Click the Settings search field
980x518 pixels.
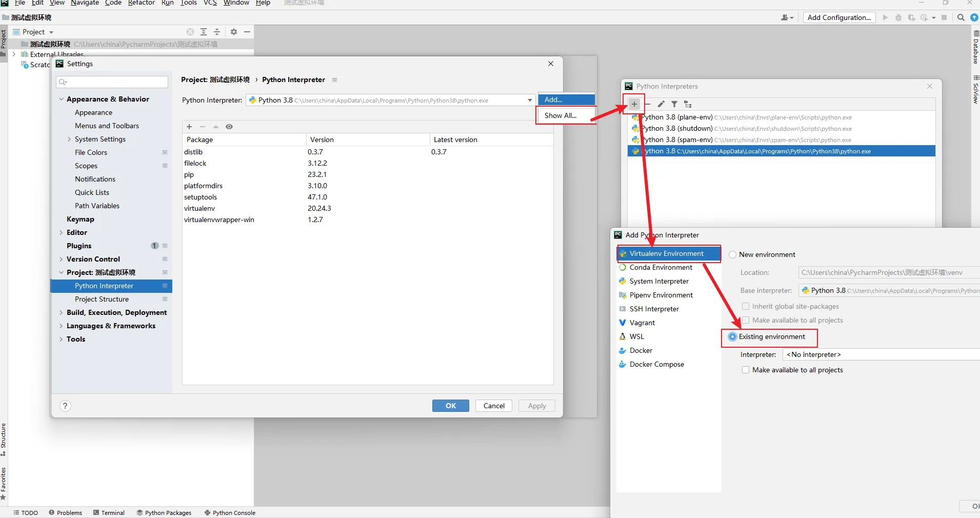pos(112,82)
